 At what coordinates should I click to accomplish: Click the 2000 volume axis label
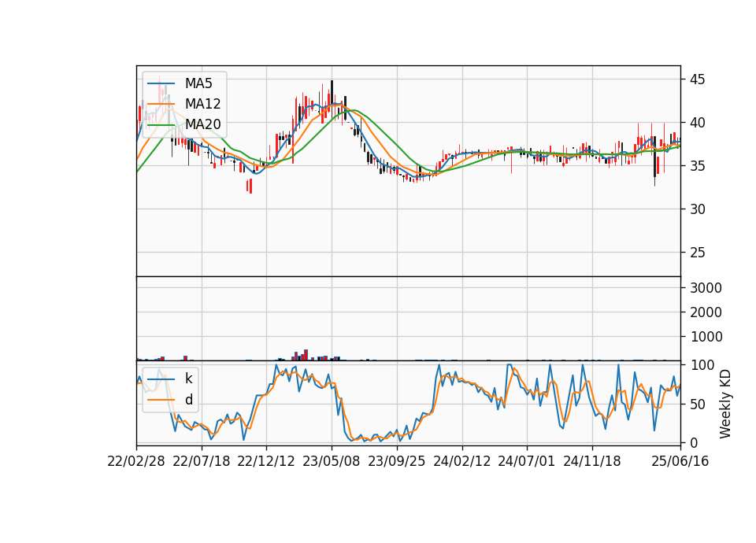(x=706, y=312)
